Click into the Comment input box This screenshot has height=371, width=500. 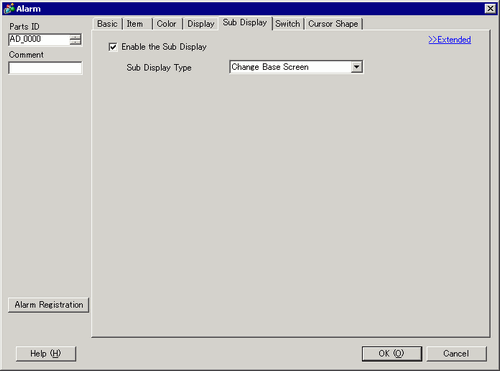(x=45, y=68)
